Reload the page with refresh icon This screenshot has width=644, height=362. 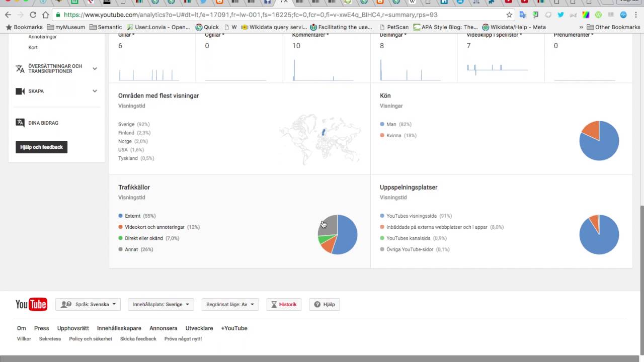tap(33, 15)
